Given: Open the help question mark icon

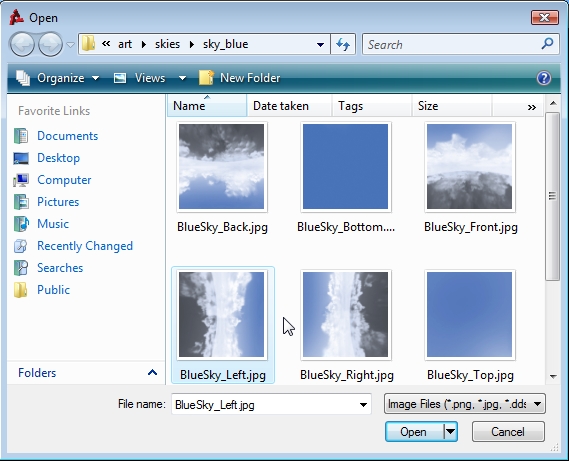Looking at the screenshot, I should point(544,78).
